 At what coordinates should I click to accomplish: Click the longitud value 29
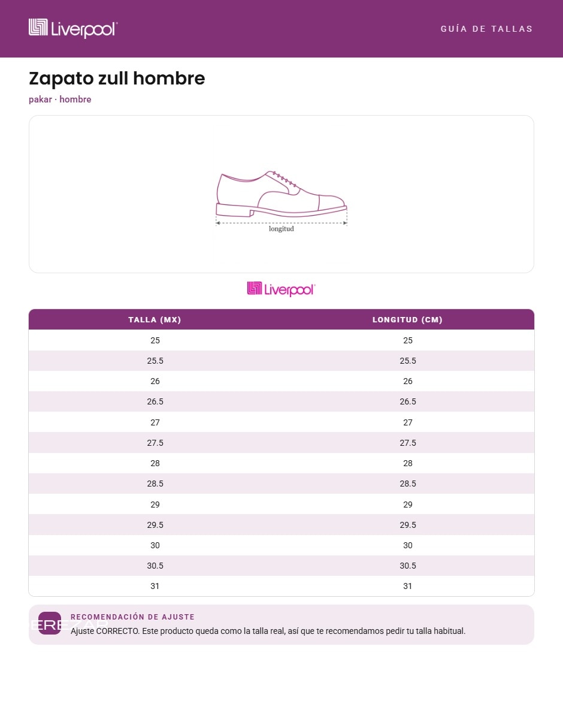pyautogui.click(x=408, y=505)
